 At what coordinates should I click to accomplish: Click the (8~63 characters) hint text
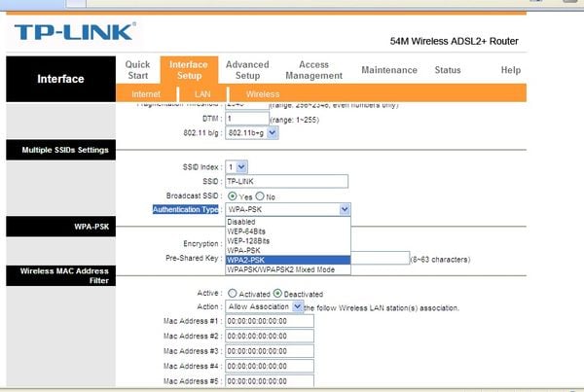click(440, 260)
